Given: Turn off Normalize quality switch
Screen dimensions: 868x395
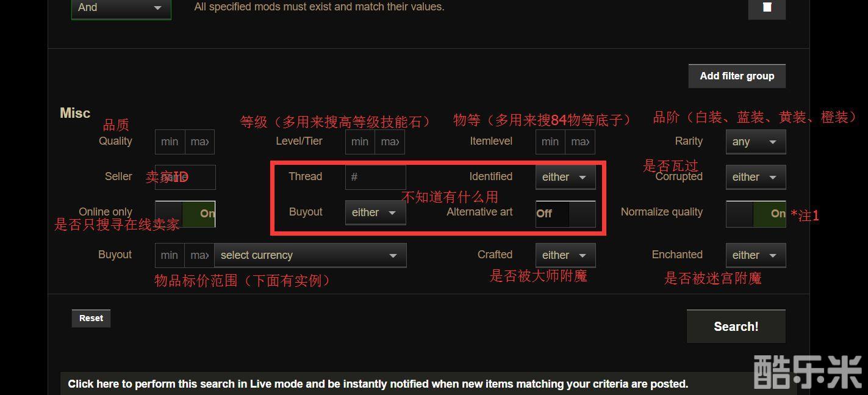Looking at the screenshot, I should (x=756, y=214).
